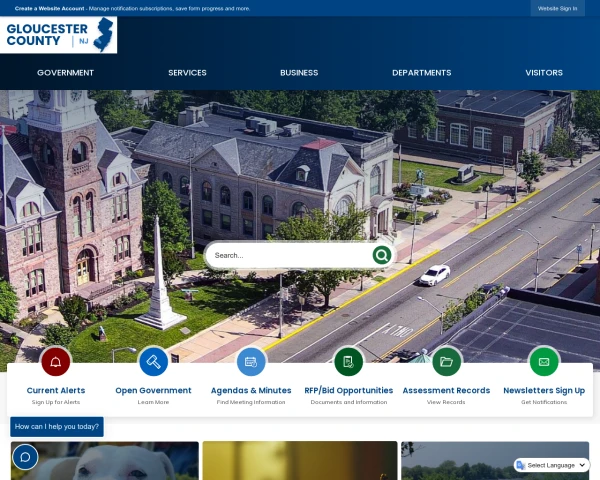Click the Sign Up for Alerts link
The image size is (600, 480).
pyautogui.click(x=56, y=402)
